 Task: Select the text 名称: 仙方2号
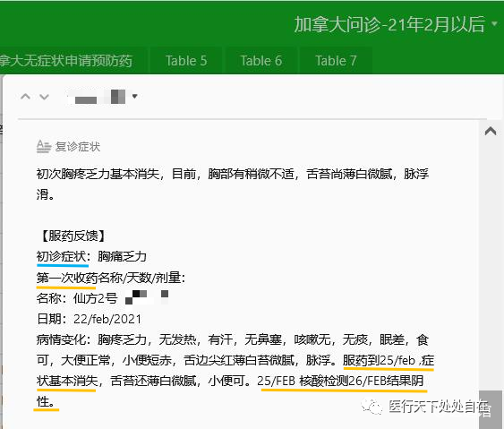[77, 298]
